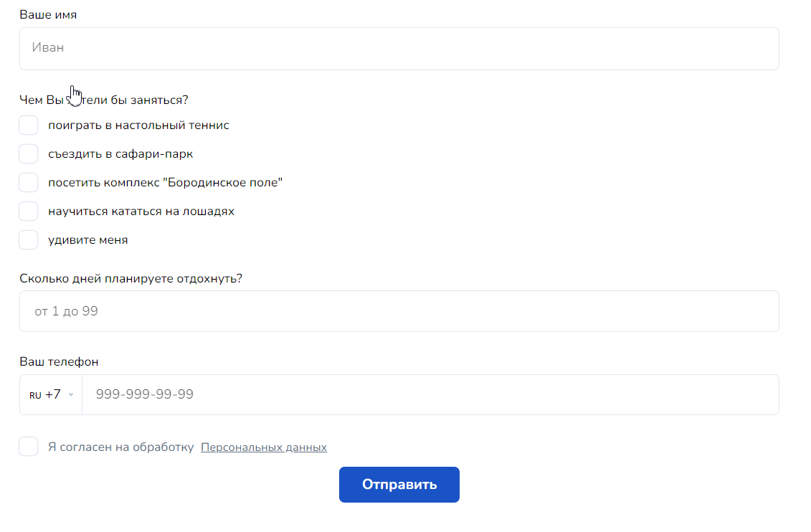Click the 'Я согласен на обработку' label text

[x=120, y=447]
